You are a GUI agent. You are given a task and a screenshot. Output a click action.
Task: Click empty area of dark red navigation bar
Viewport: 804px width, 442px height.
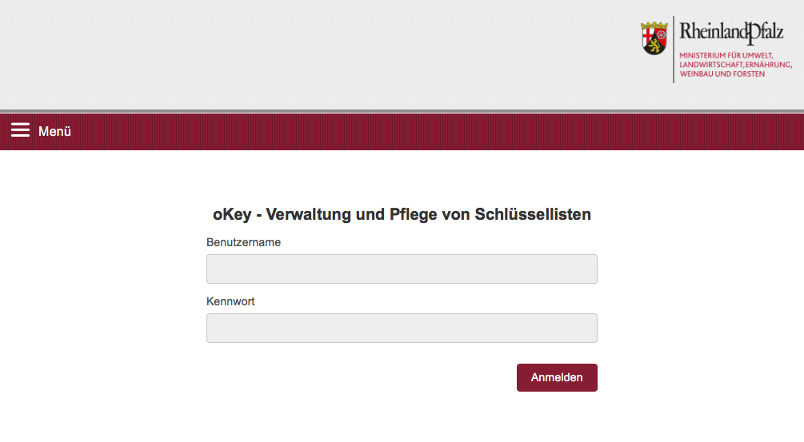pos(400,131)
